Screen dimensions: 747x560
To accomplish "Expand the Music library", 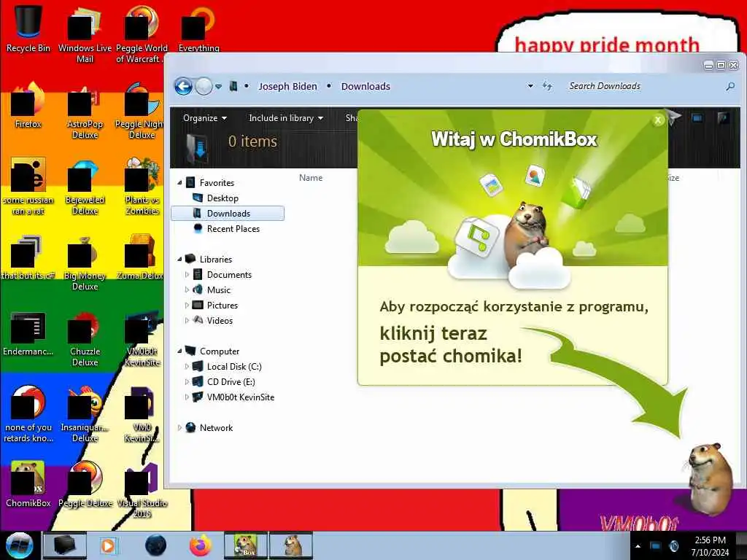I will coord(187,290).
